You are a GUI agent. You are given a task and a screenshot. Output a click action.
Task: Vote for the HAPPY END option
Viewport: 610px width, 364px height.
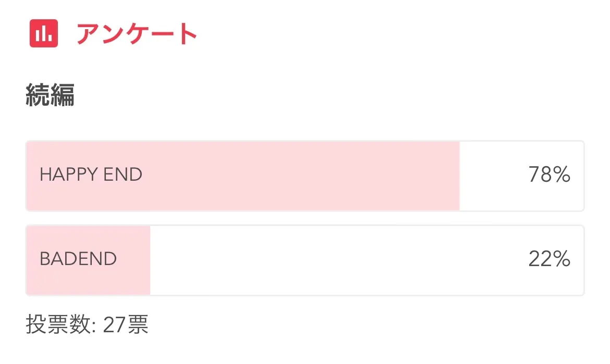[304, 175]
